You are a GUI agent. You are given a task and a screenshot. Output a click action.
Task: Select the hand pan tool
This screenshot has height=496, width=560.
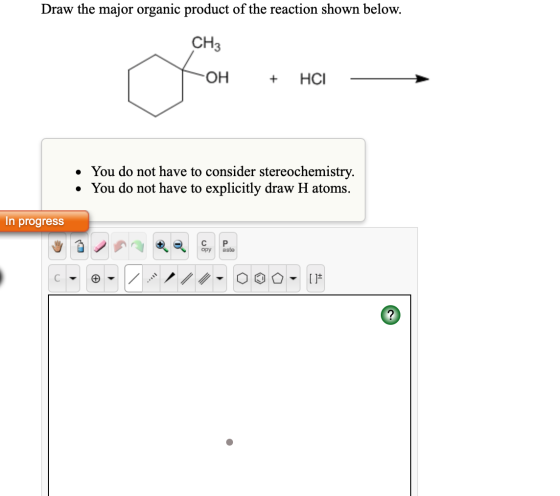57,246
